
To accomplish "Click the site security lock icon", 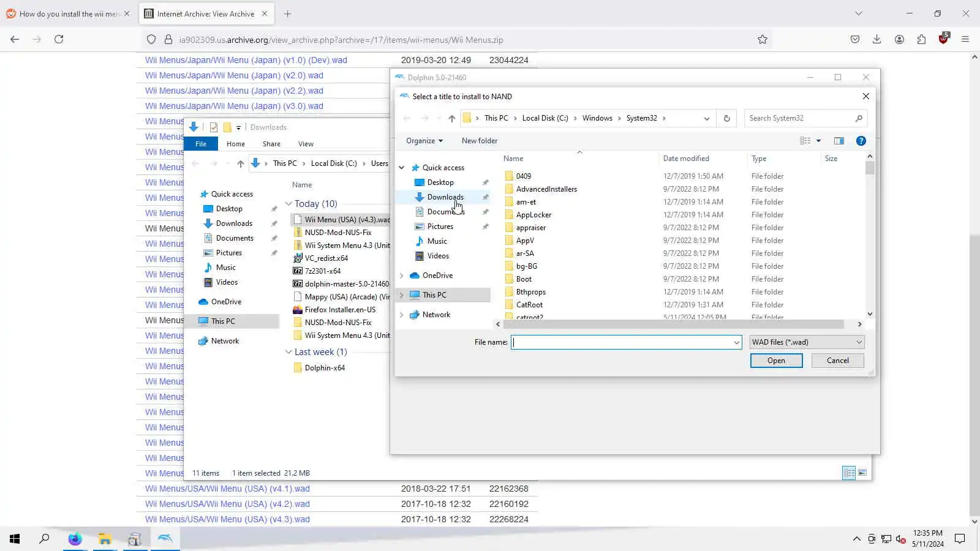I will click(x=168, y=40).
